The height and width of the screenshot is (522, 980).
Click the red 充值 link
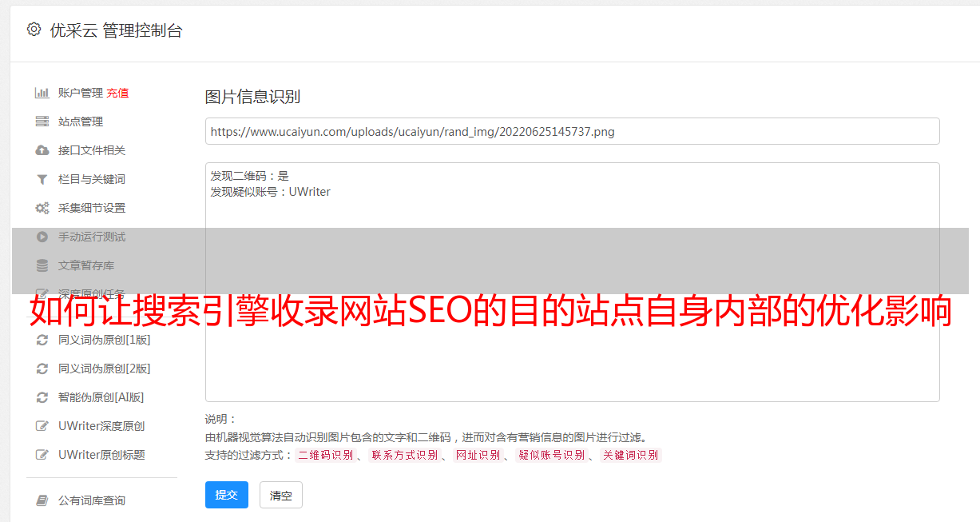[x=117, y=93]
